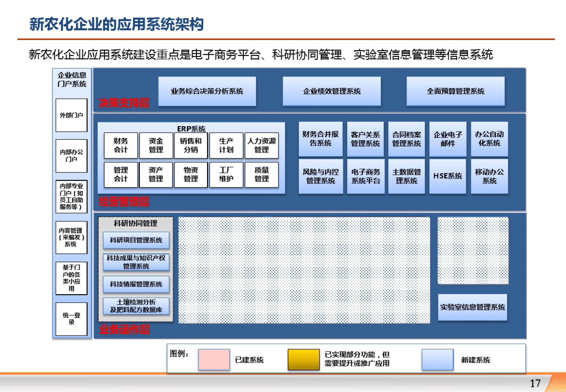This screenshot has width=566, height=392.
Task: Click the 资产管理 module
Action: click(156, 175)
